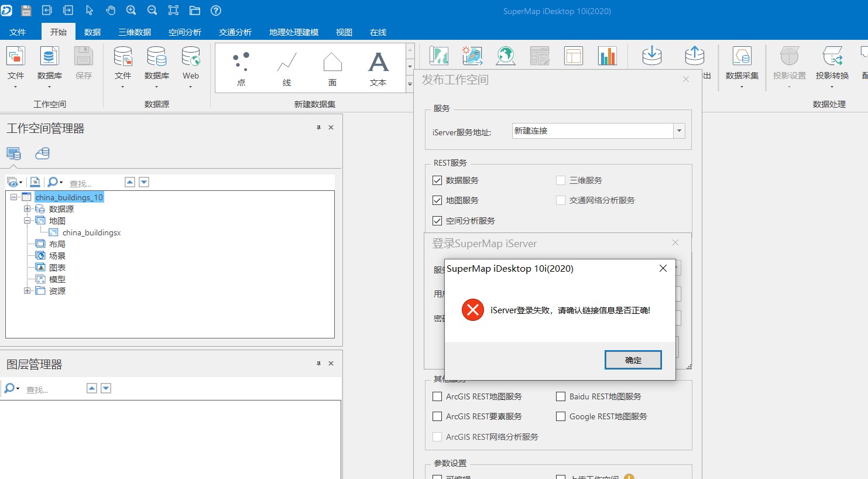Switch to the 空间分析 ribbon tab
868x479 pixels.
[x=185, y=32]
